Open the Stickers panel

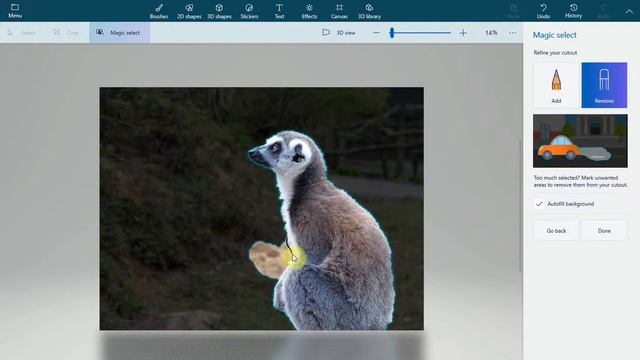coord(249,11)
